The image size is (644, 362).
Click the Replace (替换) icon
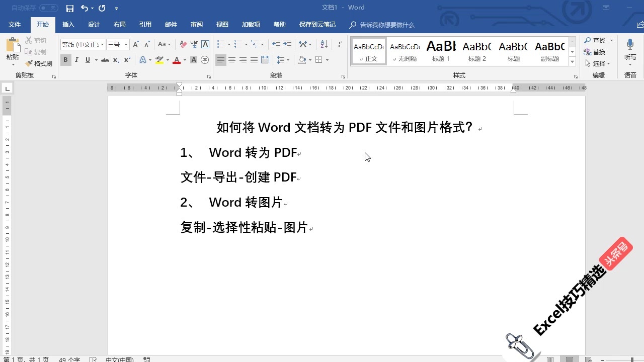coord(595,52)
